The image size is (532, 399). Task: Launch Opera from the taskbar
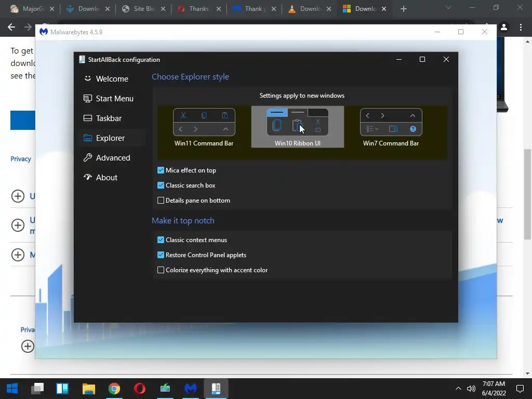coord(140,389)
